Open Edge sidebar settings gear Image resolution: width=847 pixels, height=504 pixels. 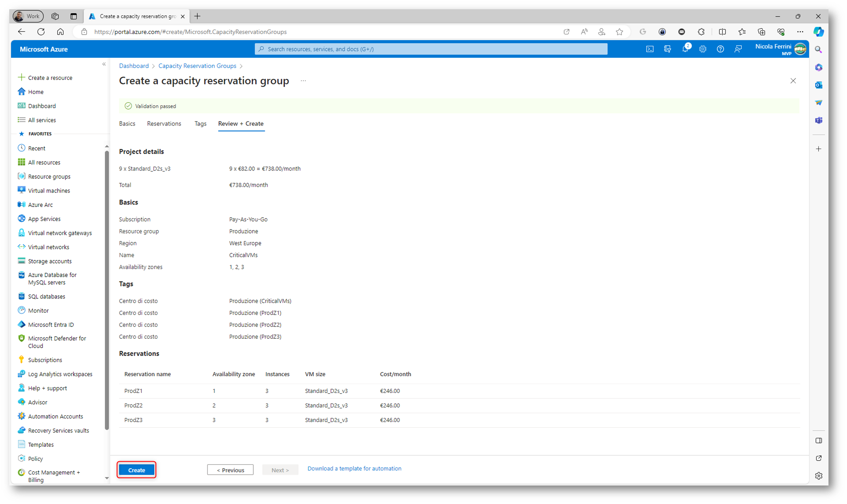(818, 476)
